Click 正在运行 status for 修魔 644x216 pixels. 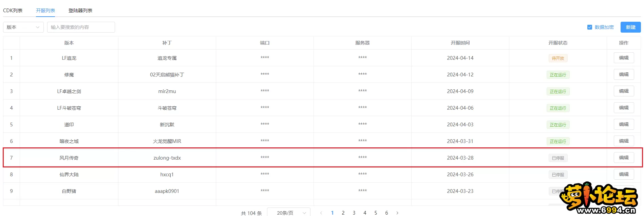click(558, 75)
